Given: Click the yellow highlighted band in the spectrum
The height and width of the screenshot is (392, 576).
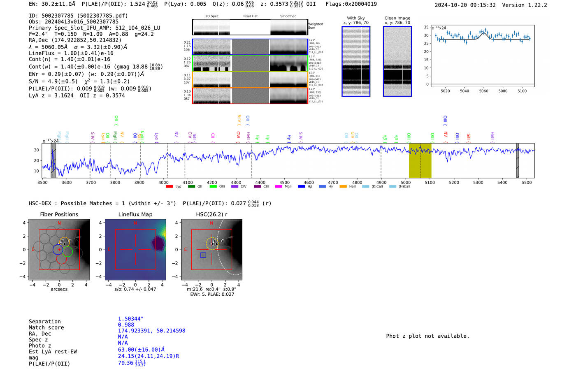Looking at the screenshot, I should point(420,161).
